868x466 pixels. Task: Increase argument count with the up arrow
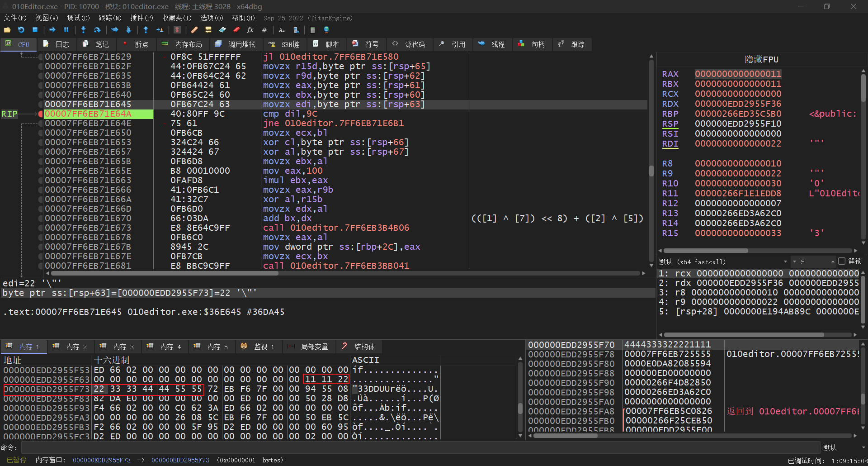(832, 261)
